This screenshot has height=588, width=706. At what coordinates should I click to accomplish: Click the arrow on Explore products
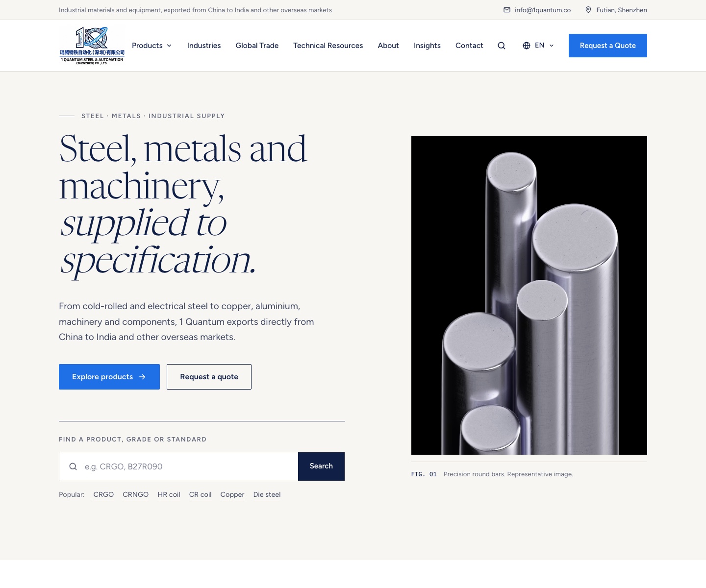click(142, 377)
